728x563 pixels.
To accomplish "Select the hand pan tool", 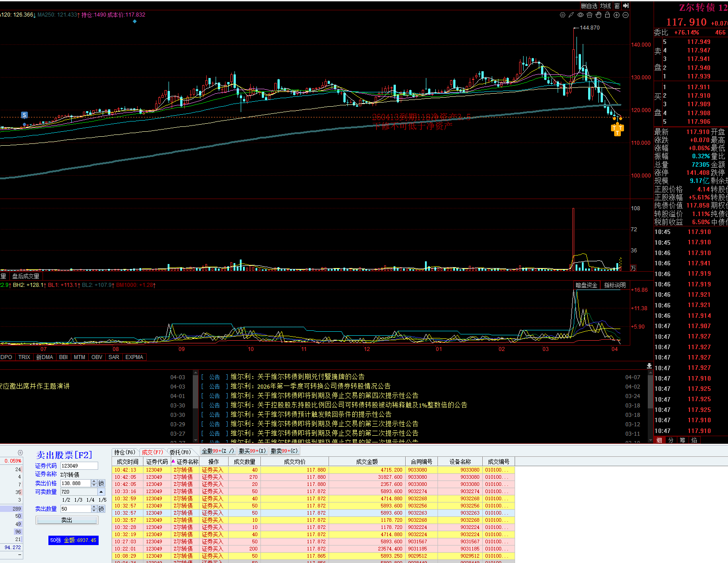I will [x=598, y=15].
